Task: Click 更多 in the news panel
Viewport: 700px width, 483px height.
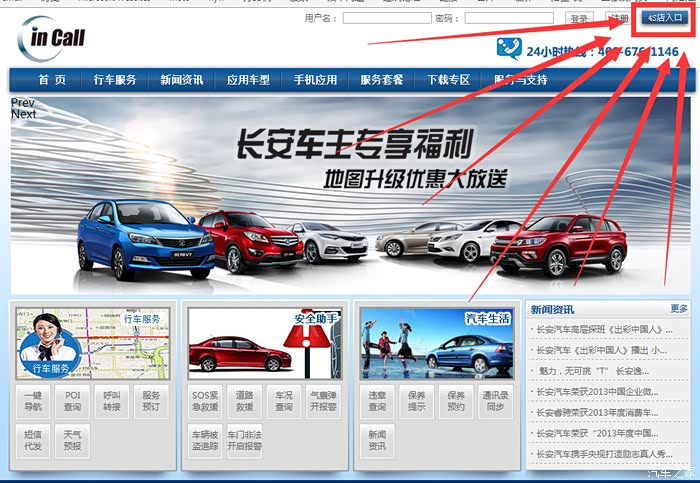Action: [679, 308]
